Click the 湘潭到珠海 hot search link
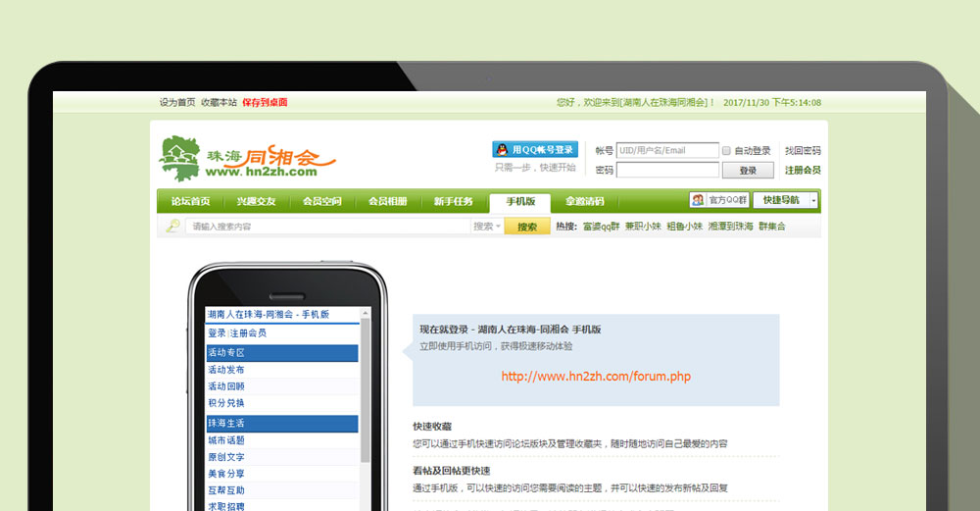The height and width of the screenshot is (511, 980). (731, 227)
